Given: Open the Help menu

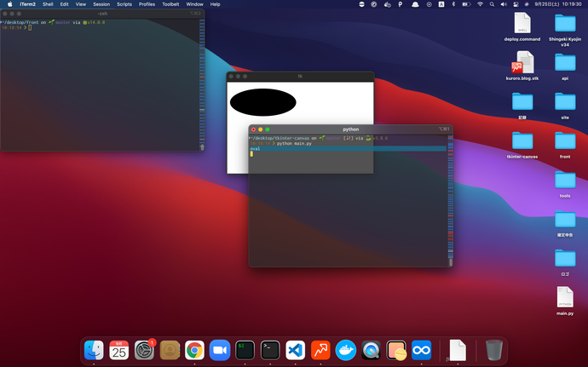Looking at the screenshot, I should pyautogui.click(x=215, y=4).
